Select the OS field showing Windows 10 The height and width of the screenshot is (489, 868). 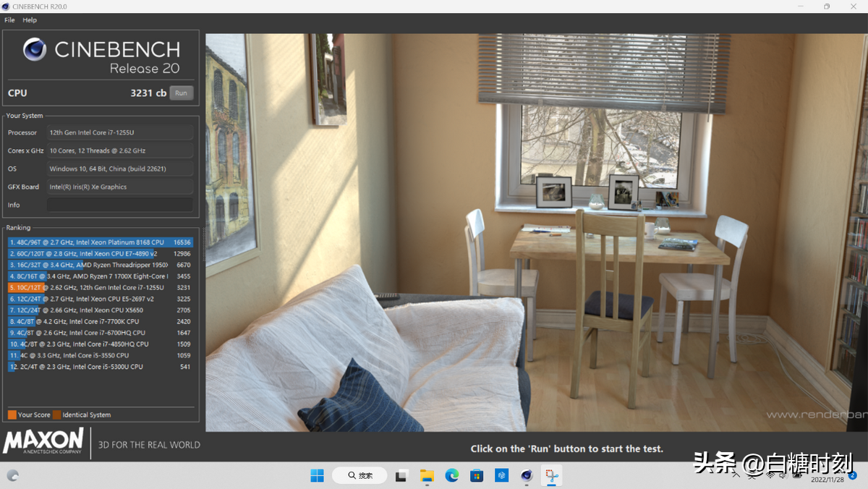[120, 169]
